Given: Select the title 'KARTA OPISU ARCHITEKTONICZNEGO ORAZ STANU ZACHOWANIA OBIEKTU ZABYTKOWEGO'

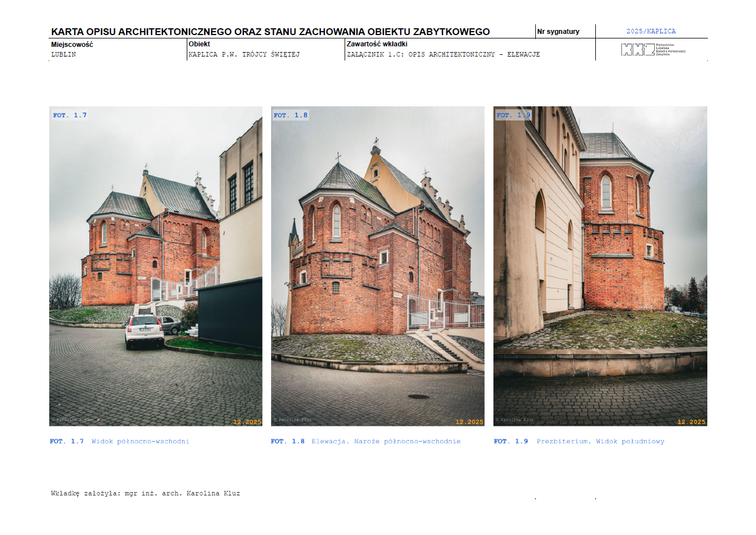Looking at the screenshot, I should (x=270, y=32).
